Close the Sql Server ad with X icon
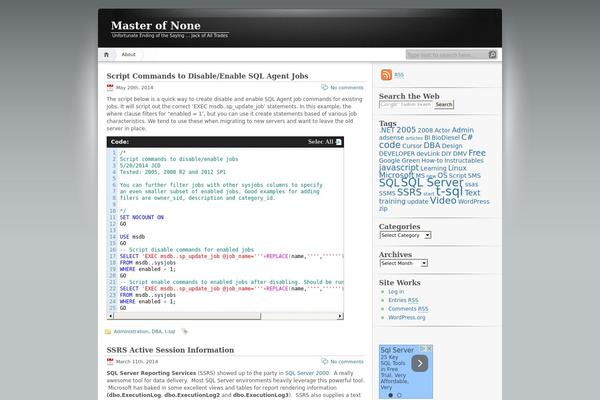The height and width of the screenshot is (400, 600). click(429, 348)
